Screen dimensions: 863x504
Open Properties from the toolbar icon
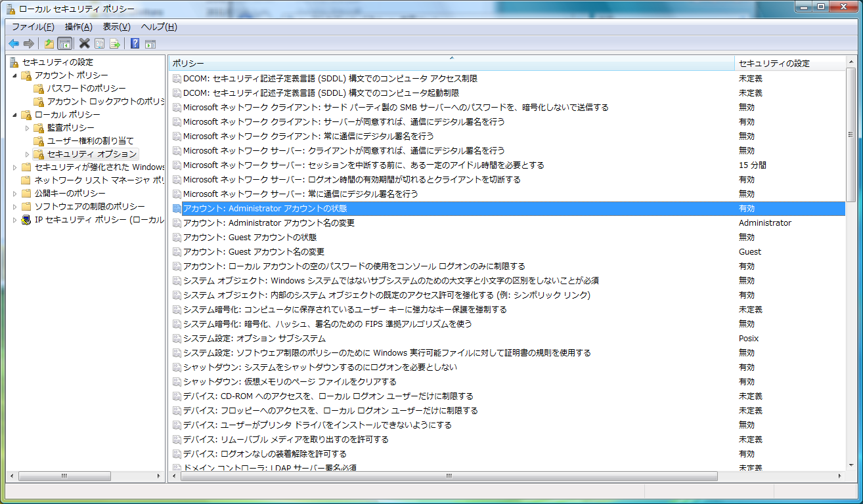(99, 43)
